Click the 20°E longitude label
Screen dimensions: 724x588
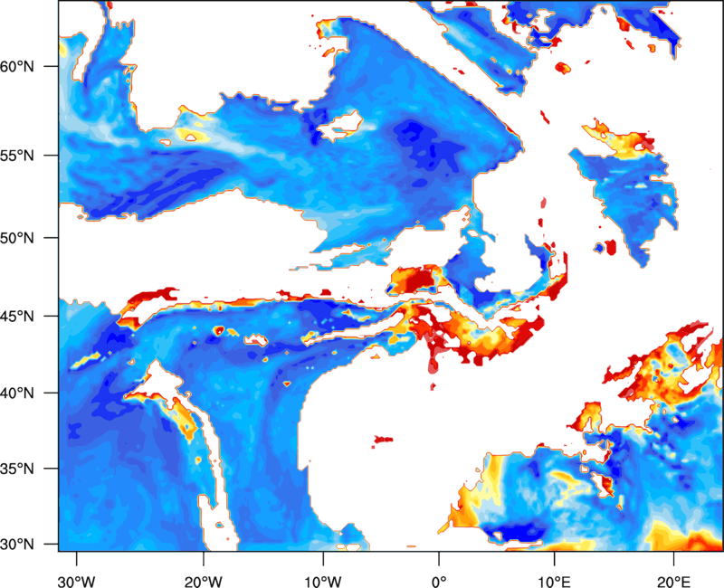(x=673, y=582)
